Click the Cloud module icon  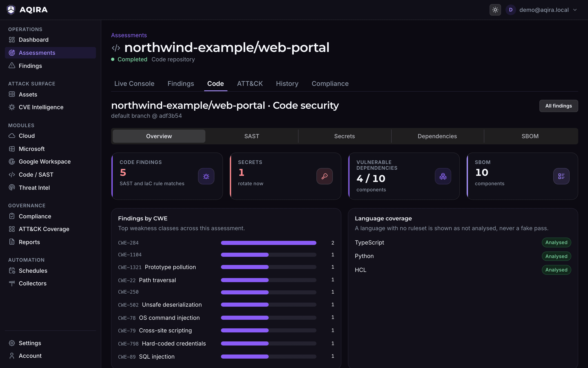point(12,136)
